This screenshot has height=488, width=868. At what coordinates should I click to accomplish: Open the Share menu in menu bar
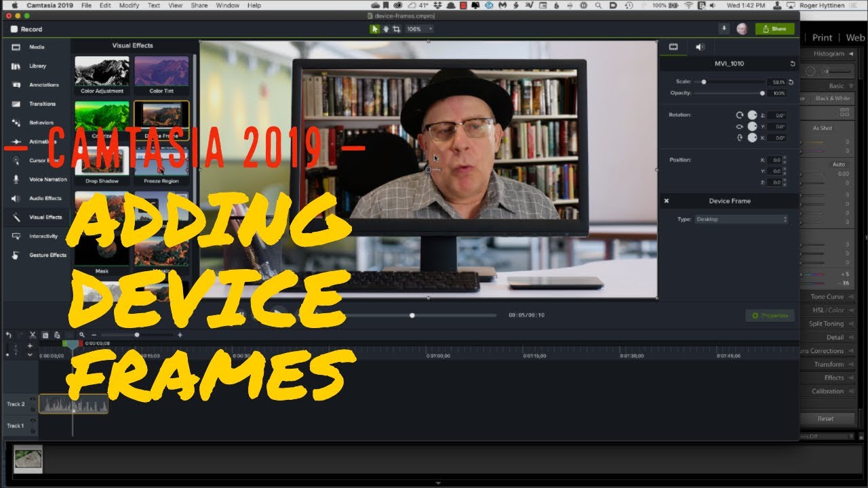[x=199, y=5]
